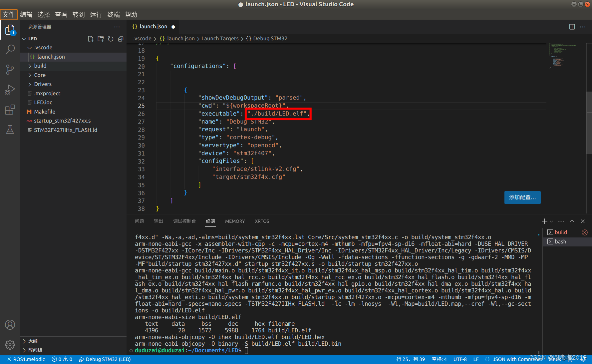Image resolution: width=592 pixels, height=364 pixels.
Task: Switch to the 输出 output tab
Action: (158, 221)
